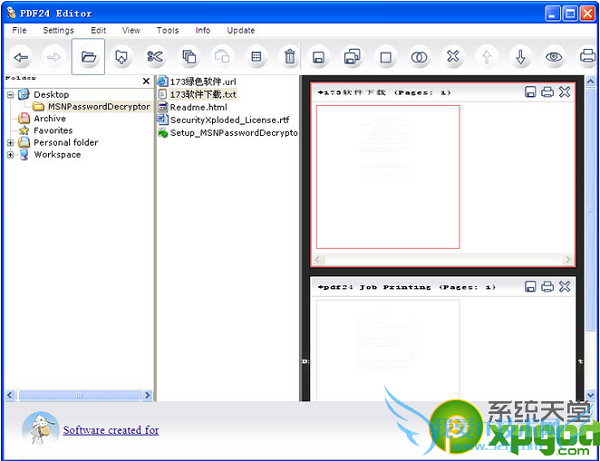Viewport: 600px width, 461px height.
Task: Click the sheep logo at bottom left
Action: pos(40,429)
